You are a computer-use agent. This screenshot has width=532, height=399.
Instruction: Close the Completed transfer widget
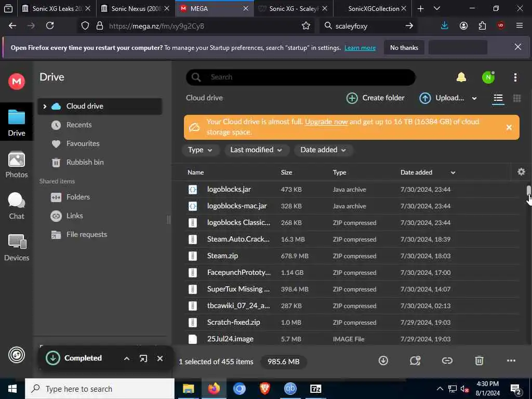[160, 358]
